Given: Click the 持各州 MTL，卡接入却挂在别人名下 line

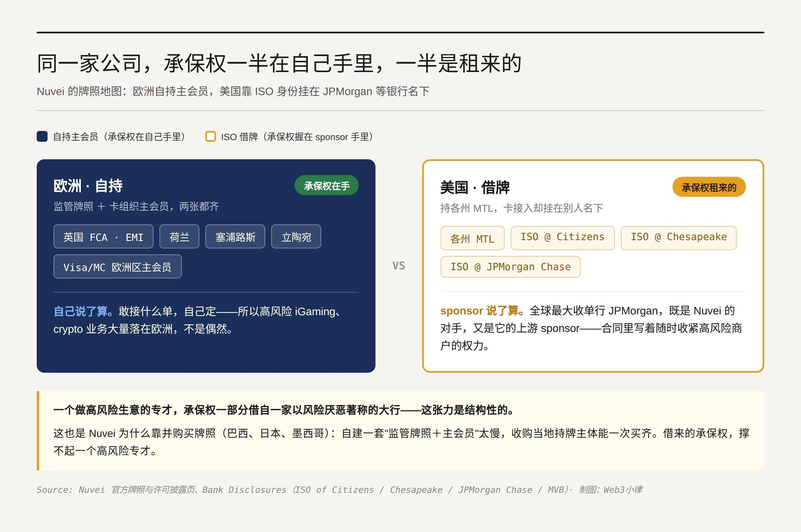Looking at the screenshot, I should [522, 208].
